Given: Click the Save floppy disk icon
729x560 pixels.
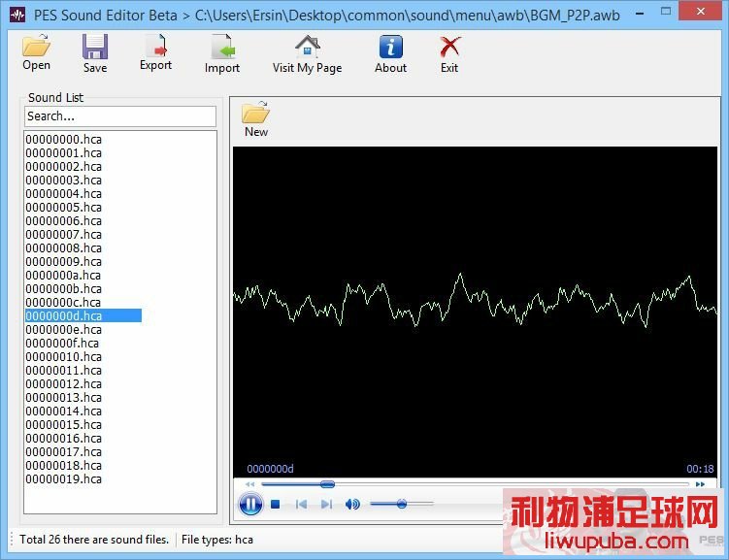Looking at the screenshot, I should [95, 47].
